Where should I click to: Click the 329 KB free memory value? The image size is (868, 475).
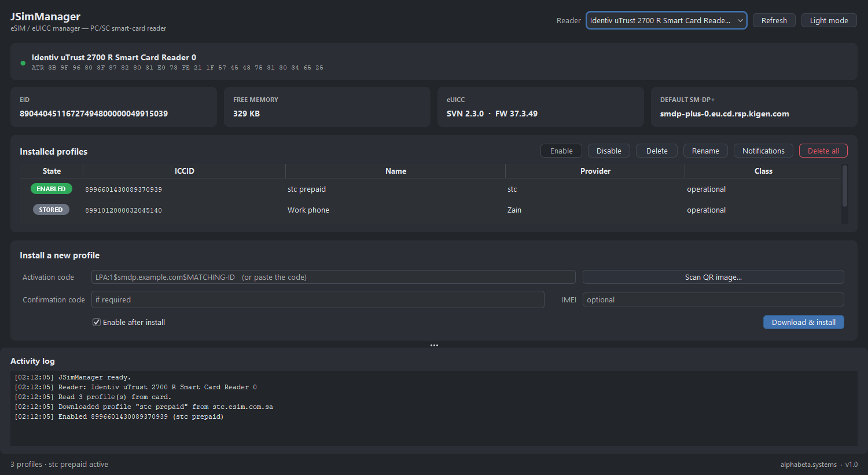click(x=247, y=114)
